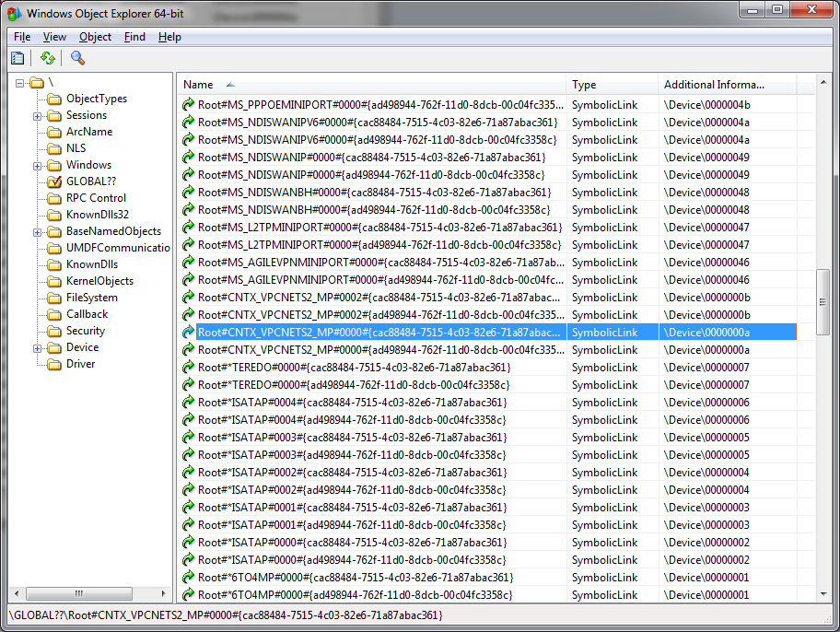Select the BaseNamedObjects tree item
Viewport: 840px width, 632px height.
[113, 231]
